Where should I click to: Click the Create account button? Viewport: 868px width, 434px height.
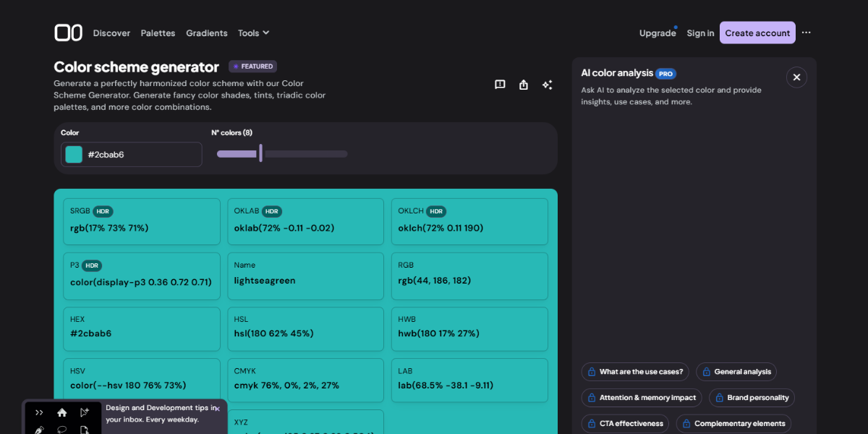tap(757, 33)
